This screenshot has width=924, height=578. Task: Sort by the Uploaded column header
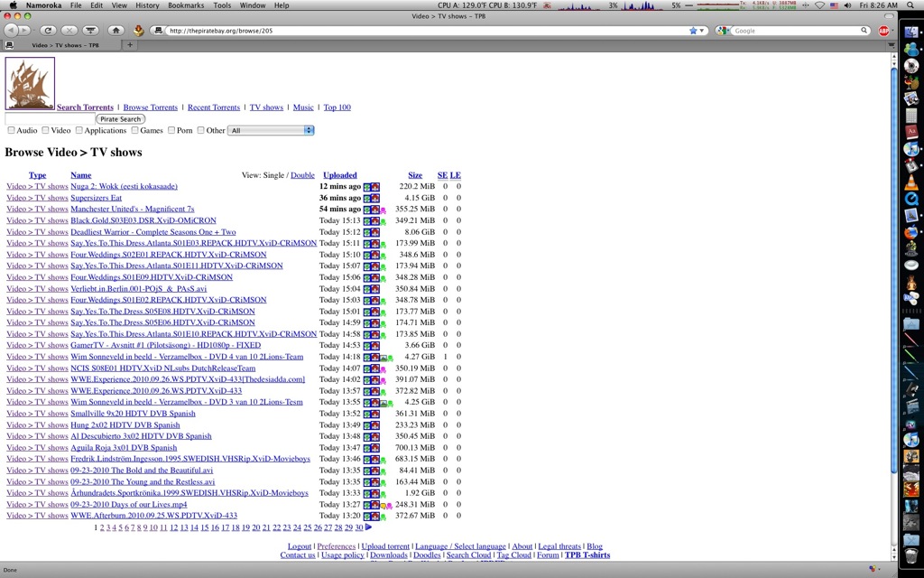[x=340, y=175]
